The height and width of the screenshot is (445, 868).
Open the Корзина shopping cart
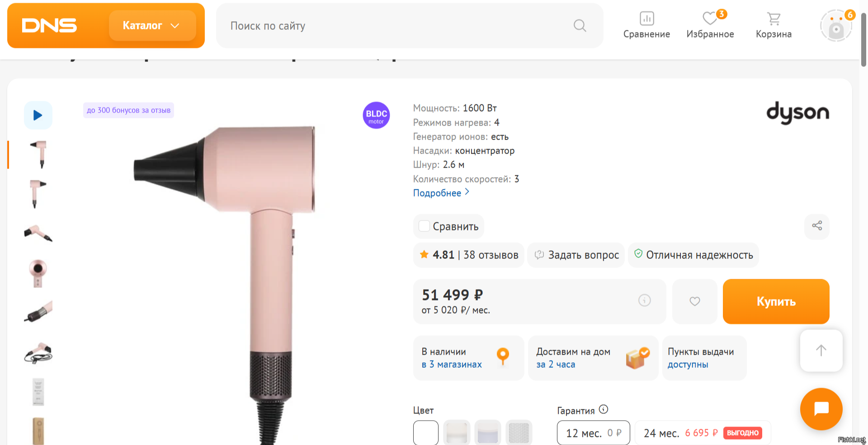point(774,25)
